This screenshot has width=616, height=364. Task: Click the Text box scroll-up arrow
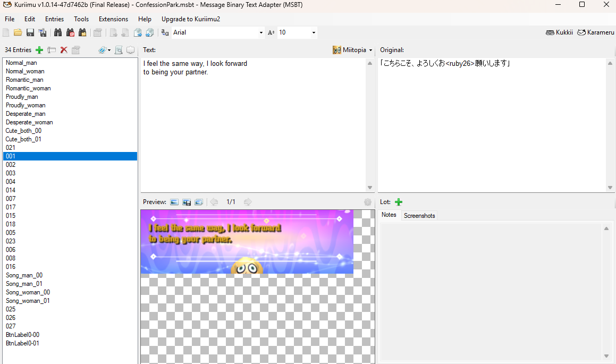point(370,63)
